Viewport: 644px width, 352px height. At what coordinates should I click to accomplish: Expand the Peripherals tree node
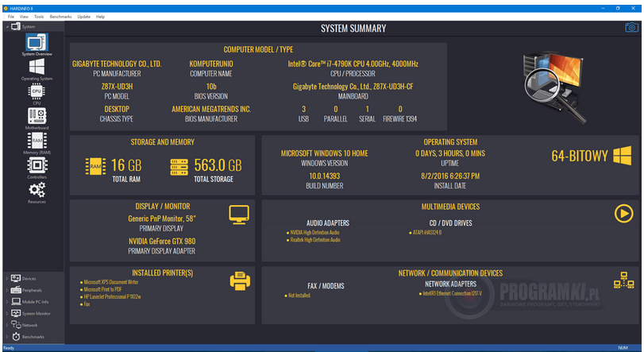point(7,290)
